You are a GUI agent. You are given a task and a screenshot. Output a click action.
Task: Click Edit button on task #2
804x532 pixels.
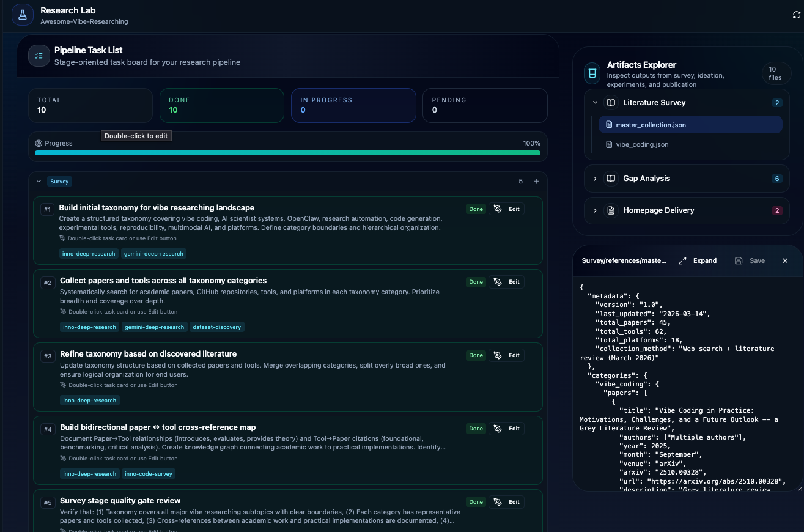[507, 282]
